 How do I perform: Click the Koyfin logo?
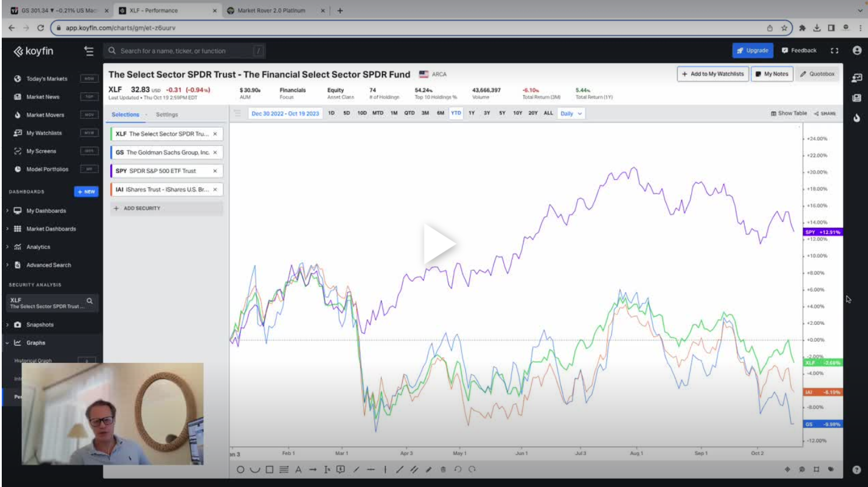(x=33, y=51)
